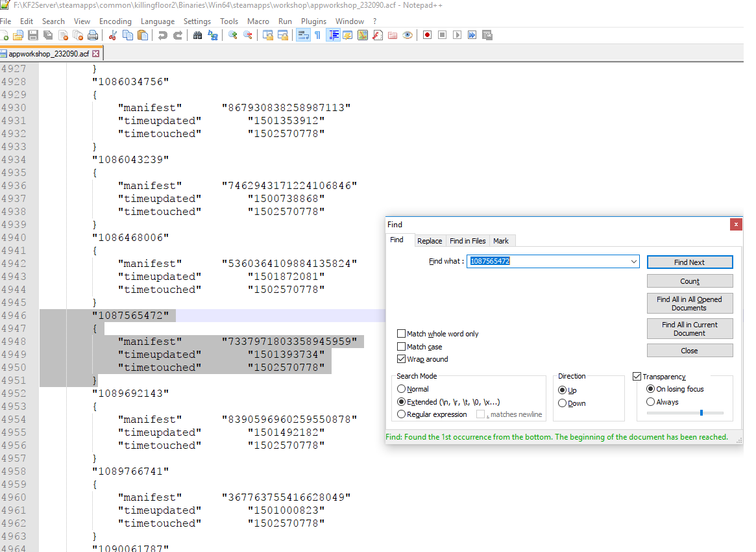Click Find All in Current Document
Image resolution: width=756 pixels, height=552 pixels.
click(x=689, y=329)
